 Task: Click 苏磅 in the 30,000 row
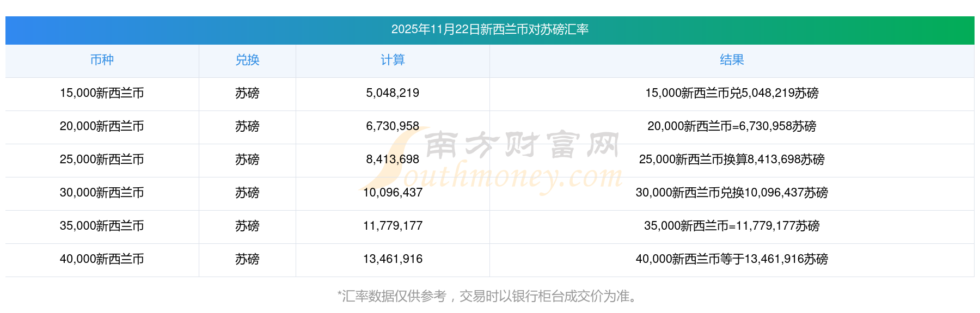(247, 193)
